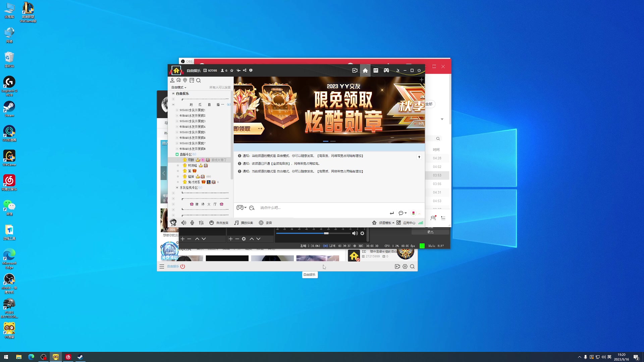644x362 pixels.
Task: Open the YY channel home tab icon
Action: point(365,70)
